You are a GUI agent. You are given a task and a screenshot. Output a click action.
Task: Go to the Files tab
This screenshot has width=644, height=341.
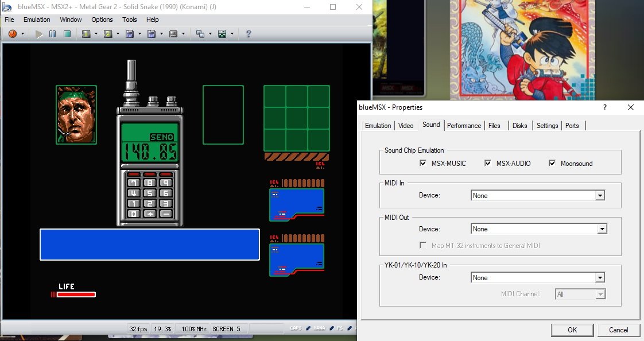pos(494,126)
